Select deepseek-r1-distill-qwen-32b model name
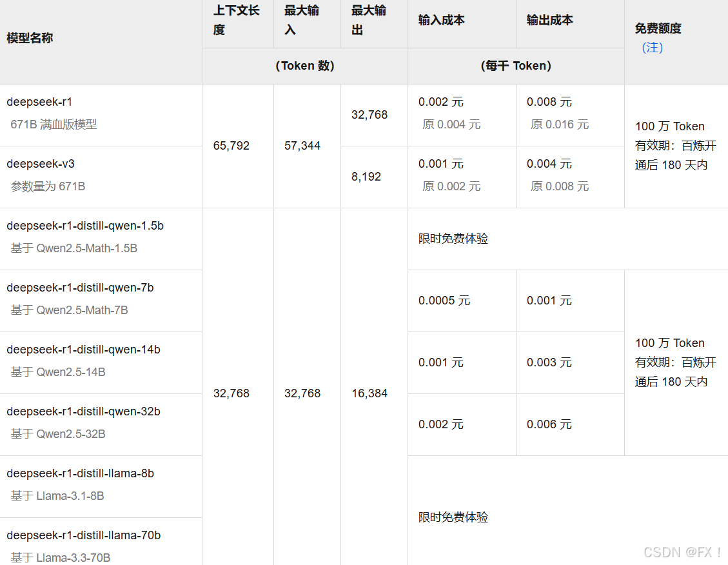Viewport: 728px width, 565px height. point(83,411)
